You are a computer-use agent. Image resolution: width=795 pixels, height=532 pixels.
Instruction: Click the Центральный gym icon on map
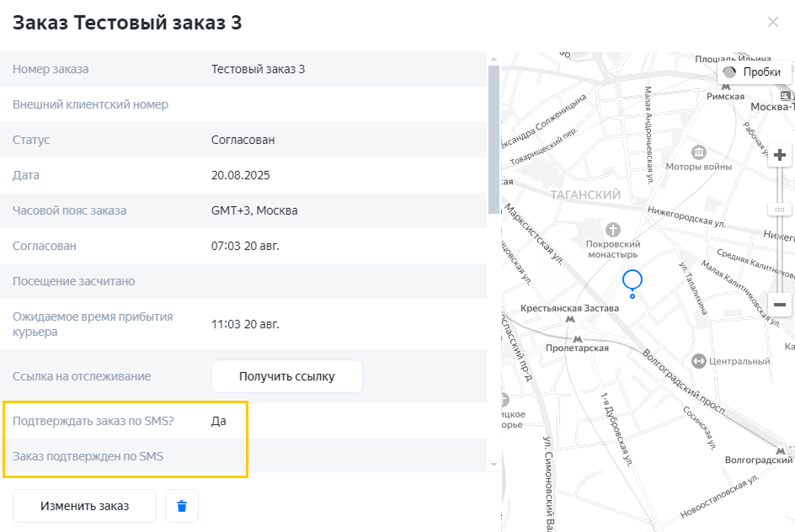click(x=698, y=361)
